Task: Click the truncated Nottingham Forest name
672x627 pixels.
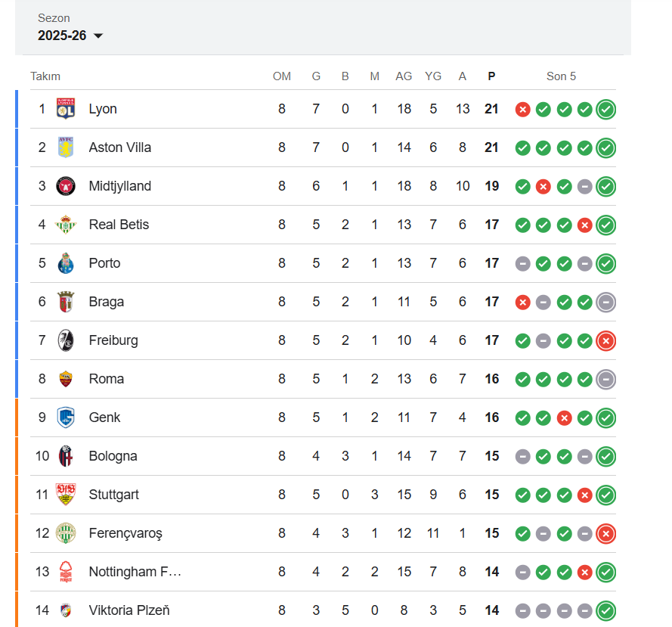Action: tap(135, 572)
